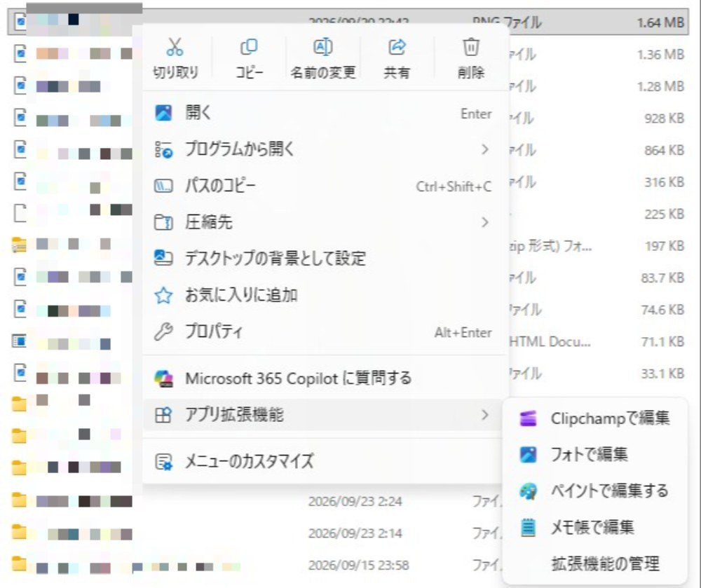Open the プログラムから開く submenu

point(325,149)
